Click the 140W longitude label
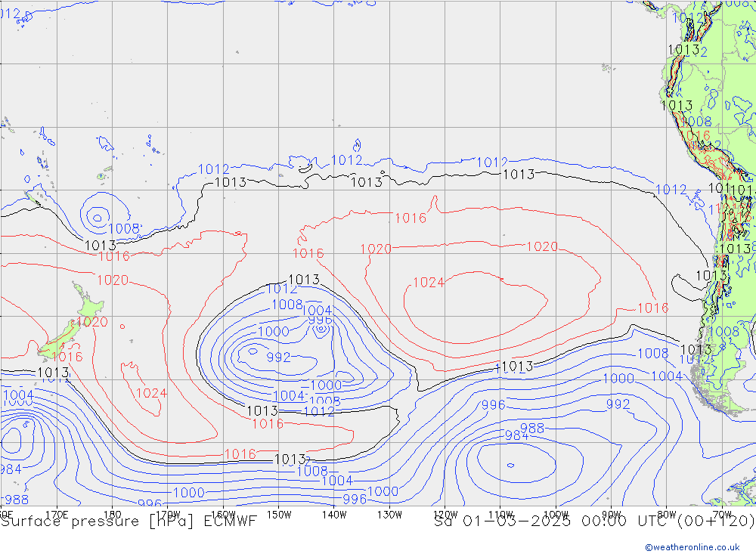756x554 pixels. click(334, 515)
